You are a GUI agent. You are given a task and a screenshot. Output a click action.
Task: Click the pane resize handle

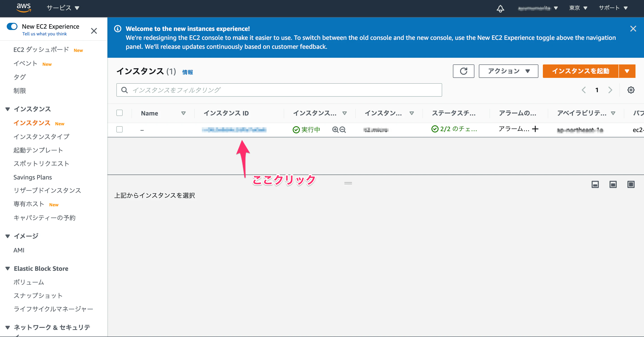click(348, 183)
